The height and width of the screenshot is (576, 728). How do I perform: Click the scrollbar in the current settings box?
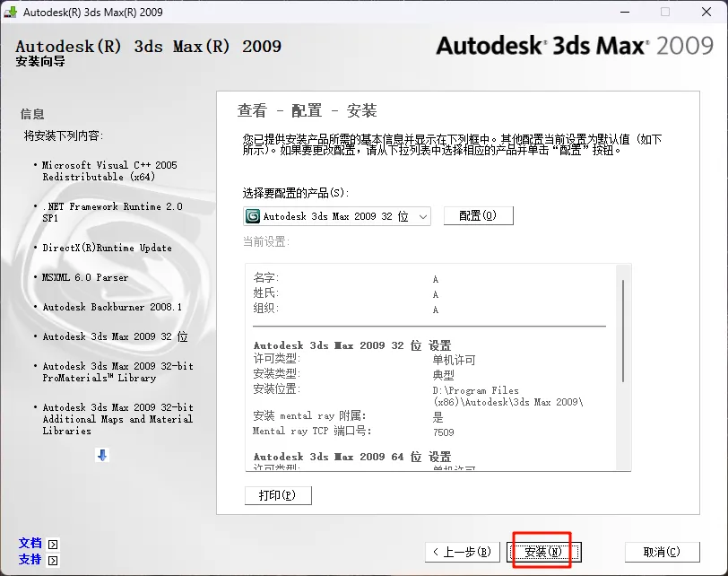click(x=623, y=331)
